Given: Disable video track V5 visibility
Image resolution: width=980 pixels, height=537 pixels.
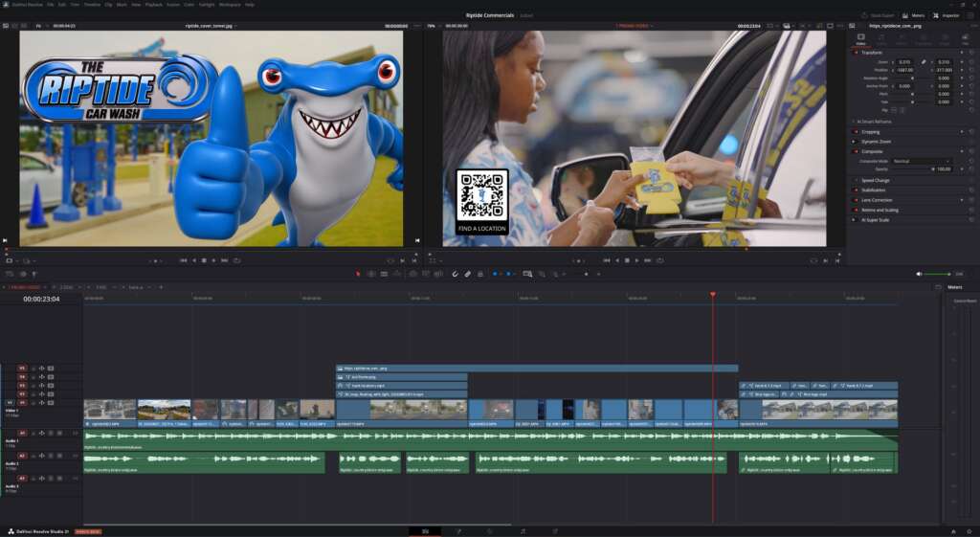Looking at the screenshot, I should tap(51, 369).
